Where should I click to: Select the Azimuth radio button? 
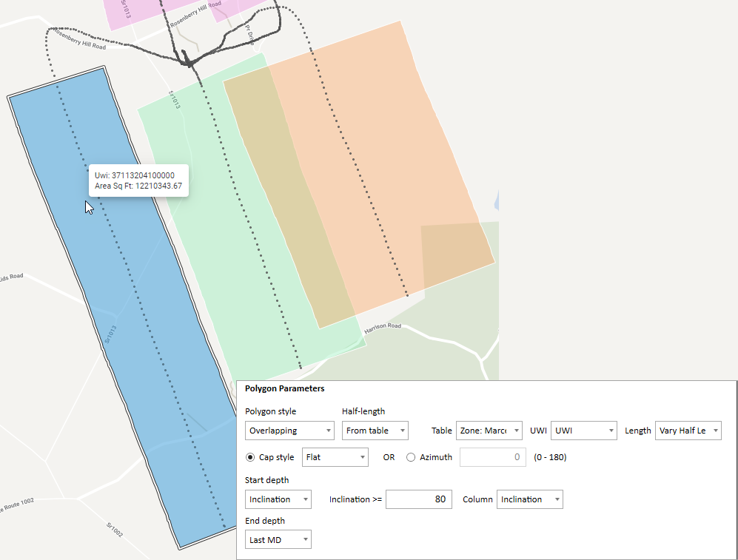(411, 457)
